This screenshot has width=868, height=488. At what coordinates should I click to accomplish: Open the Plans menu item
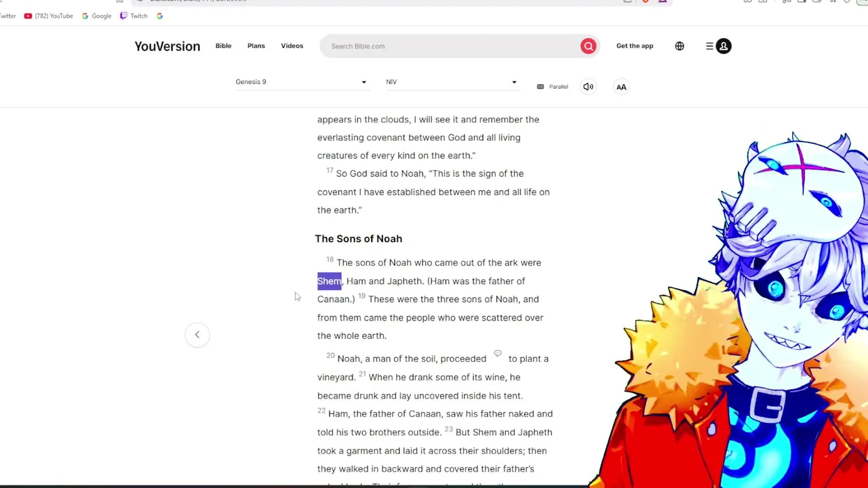pyautogui.click(x=256, y=45)
